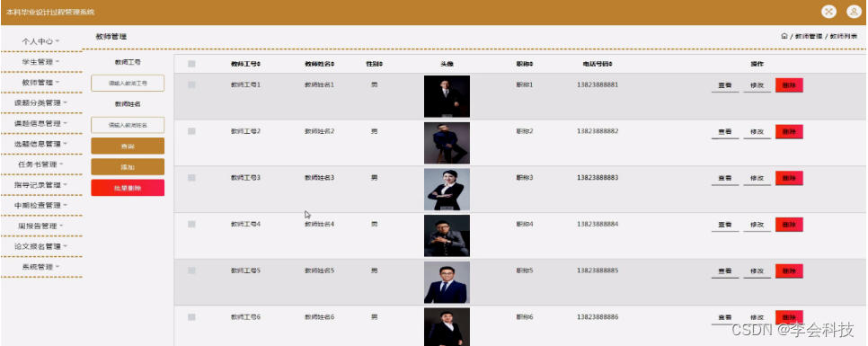Sort by the 电话号码 column header
Image resolution: width=868 pixels, height=346 pixels.
[x=598, y=64]
